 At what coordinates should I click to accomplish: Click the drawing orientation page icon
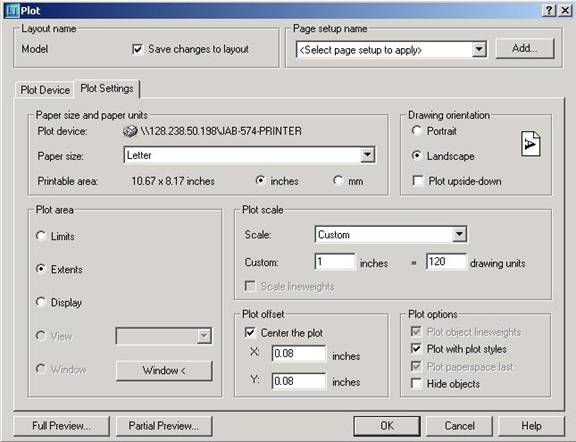530,144
